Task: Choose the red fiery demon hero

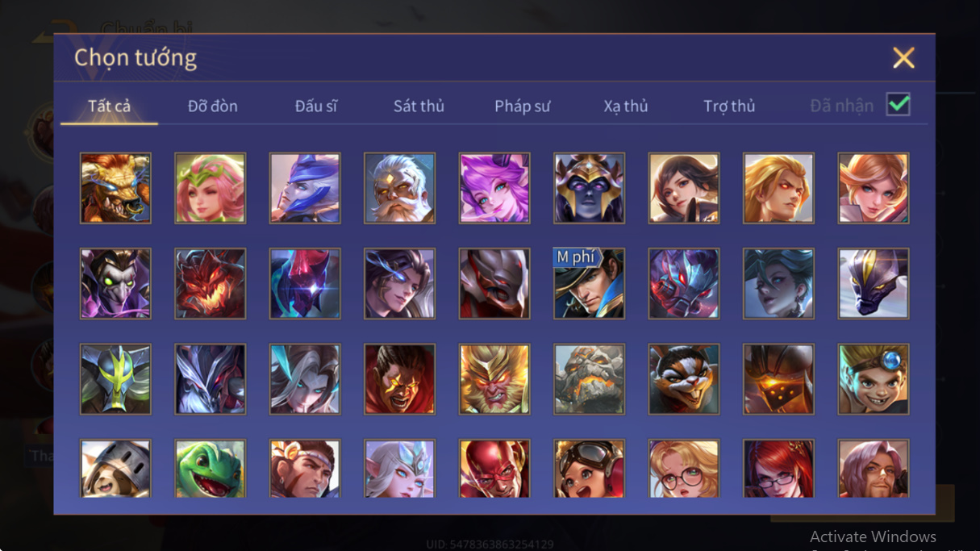Action: 210,283
